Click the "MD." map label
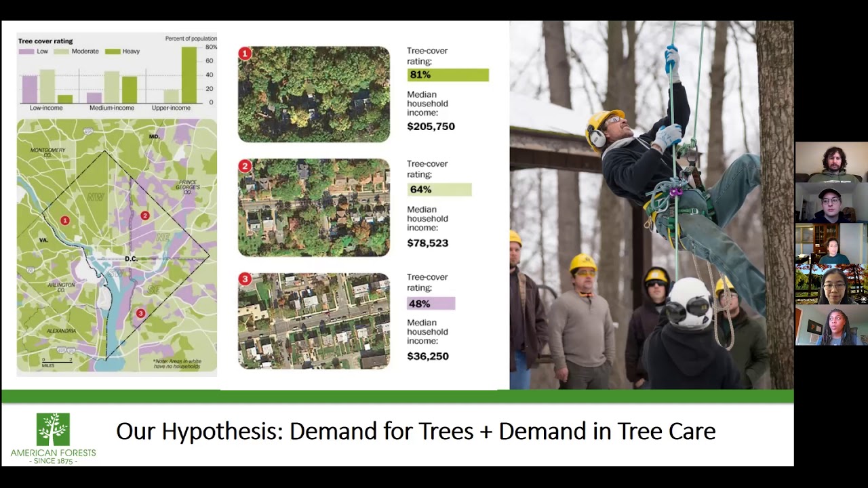Screen dimensions: 868x488 pos(155,136)
